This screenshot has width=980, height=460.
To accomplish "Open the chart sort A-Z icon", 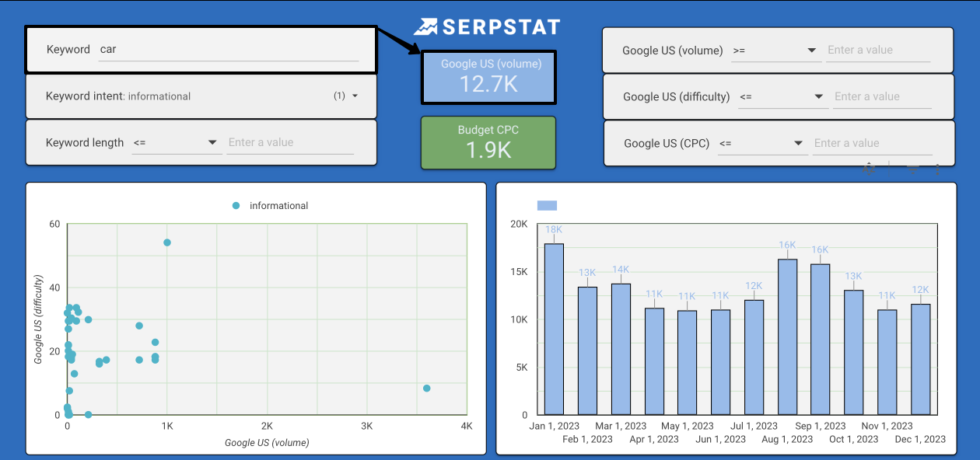I will pyautogui.click(x=870, y=168).
